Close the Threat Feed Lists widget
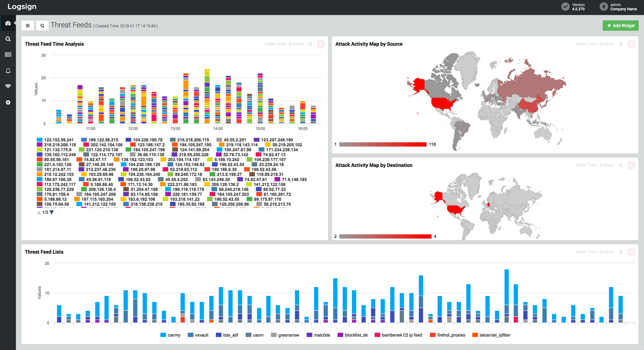The width and height of the screenshot is (644, 350). pyautogui.click(x=631, y=252)
